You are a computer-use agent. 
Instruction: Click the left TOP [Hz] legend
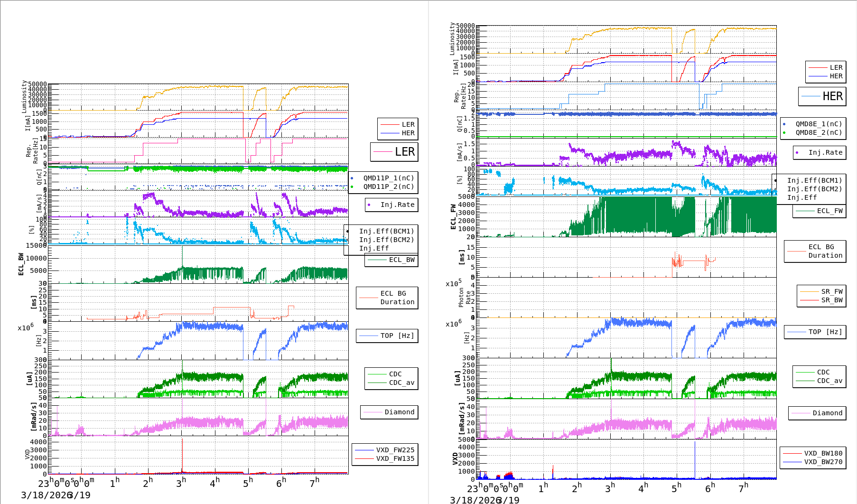tap(387, 336)
